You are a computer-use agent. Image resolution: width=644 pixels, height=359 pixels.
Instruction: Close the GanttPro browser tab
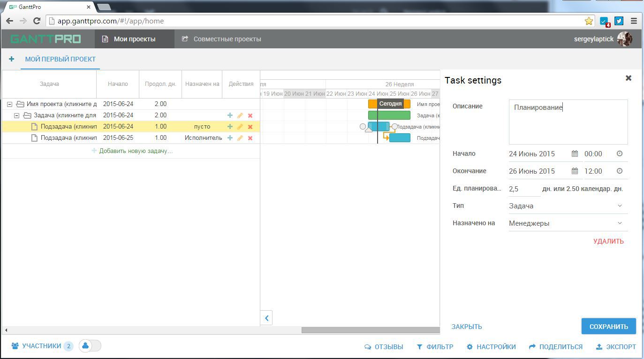89,7
